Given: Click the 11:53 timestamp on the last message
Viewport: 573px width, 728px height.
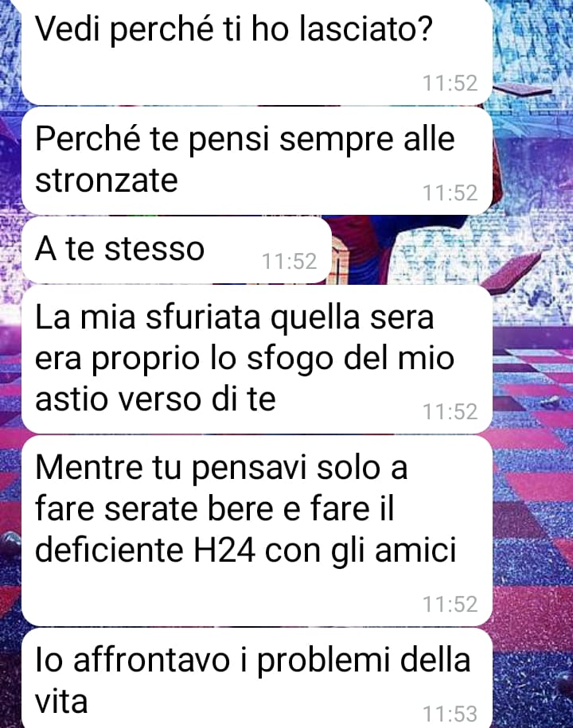Looking at the screenshot, I should coord(450,714).
